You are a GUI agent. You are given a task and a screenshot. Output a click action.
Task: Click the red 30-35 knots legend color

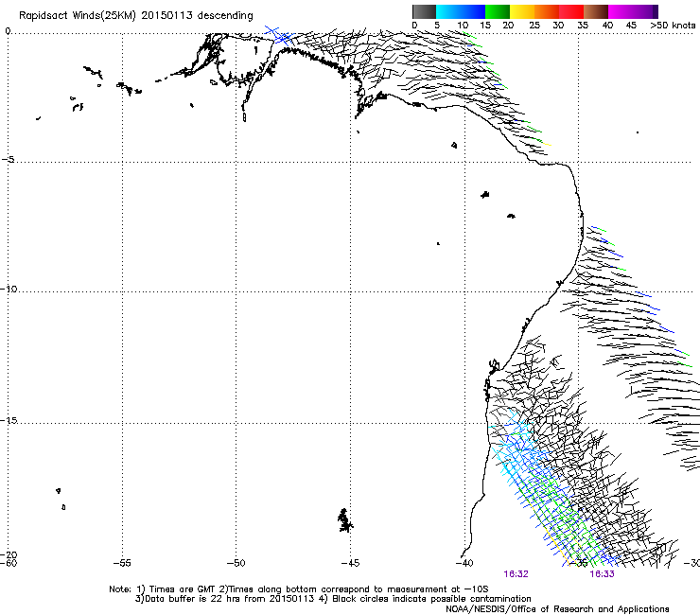571,11
